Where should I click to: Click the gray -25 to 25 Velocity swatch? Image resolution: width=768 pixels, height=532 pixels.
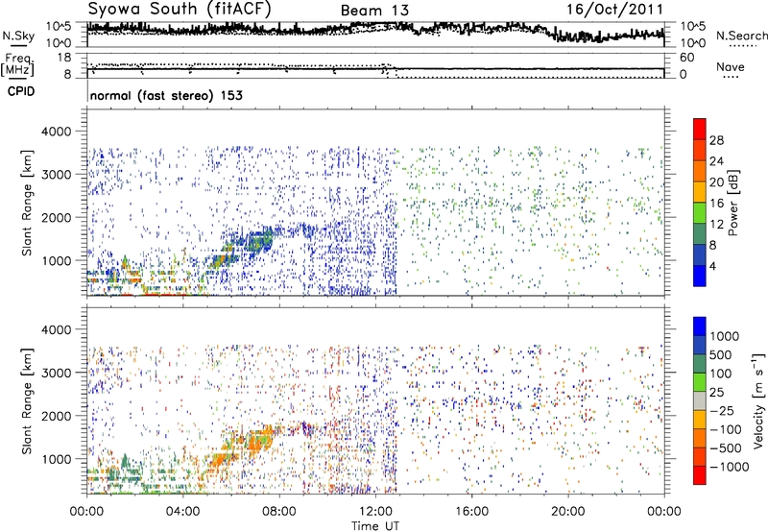pyautogui.click(x=700, y=401)
